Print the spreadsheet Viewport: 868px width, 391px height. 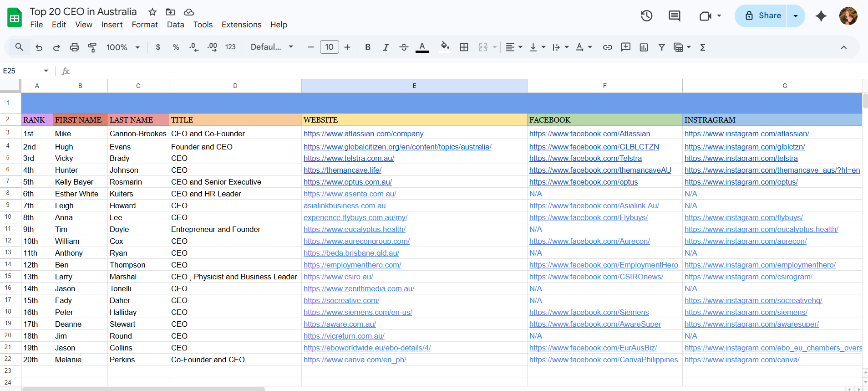tap(75, 47)
